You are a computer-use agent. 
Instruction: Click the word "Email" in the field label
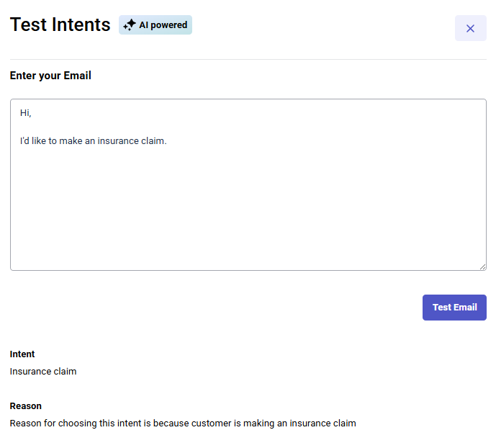(77, 76)
